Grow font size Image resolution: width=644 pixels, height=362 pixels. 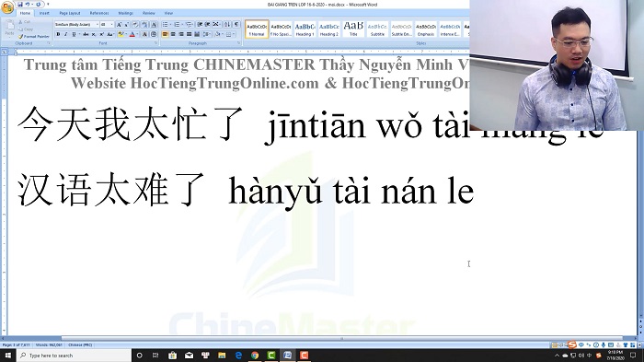tap(119, 25)
